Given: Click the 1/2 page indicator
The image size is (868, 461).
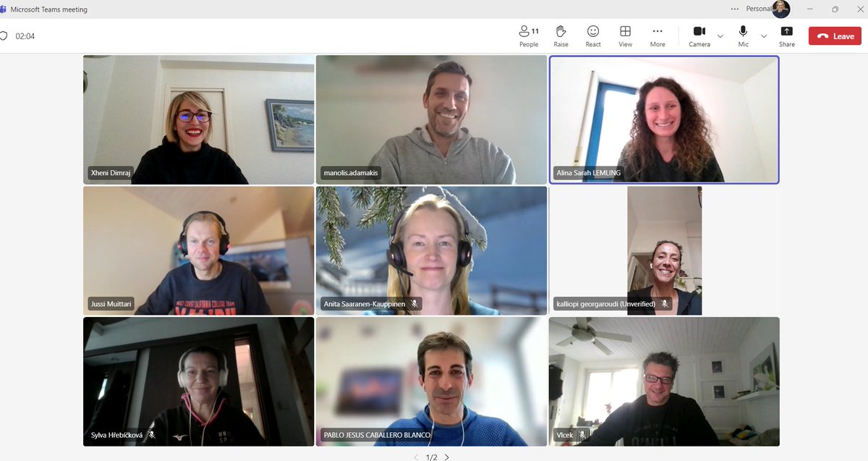Looking at the screenshot, I should 431,457.
